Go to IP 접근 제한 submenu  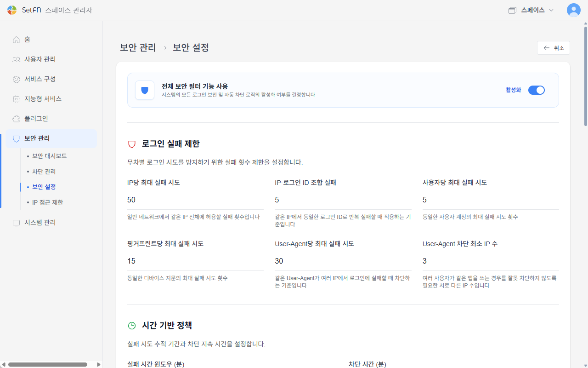48,202
